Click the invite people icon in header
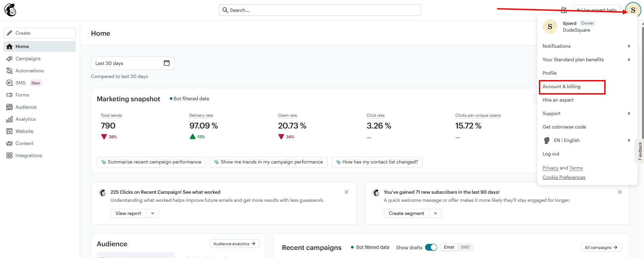The height and width of the screenshot is (258, 644). point(564,10)
